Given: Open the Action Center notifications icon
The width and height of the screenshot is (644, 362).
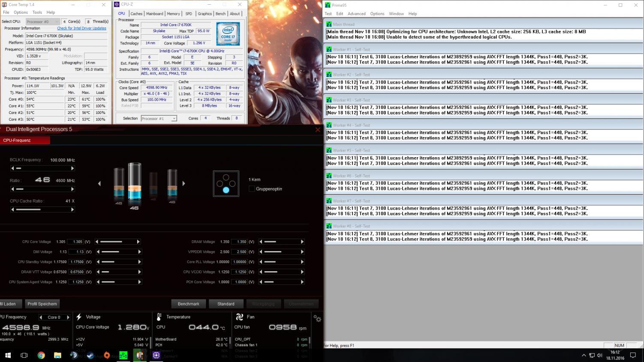Looking at the screenshot, I should click(x=633, y=355).
